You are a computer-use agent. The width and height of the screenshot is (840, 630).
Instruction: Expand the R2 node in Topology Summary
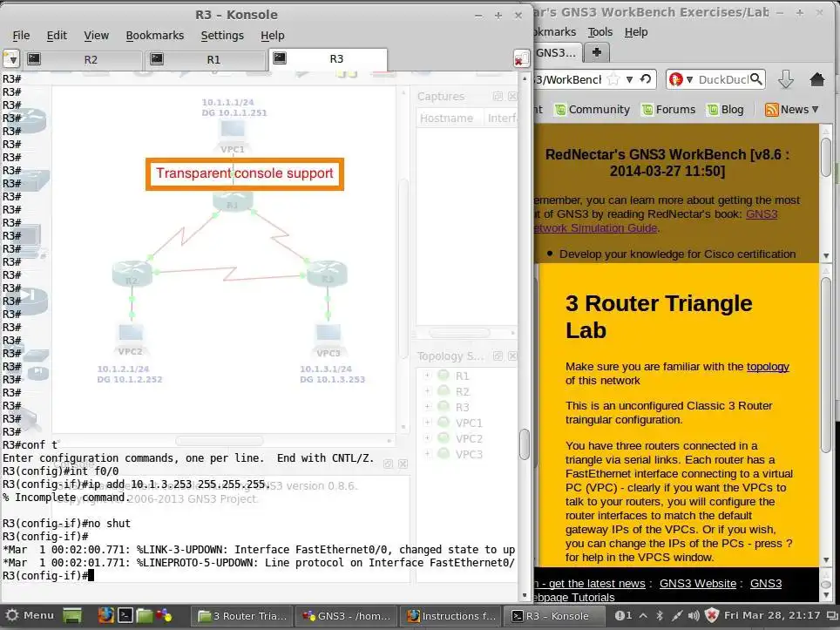tap(427, 391)
